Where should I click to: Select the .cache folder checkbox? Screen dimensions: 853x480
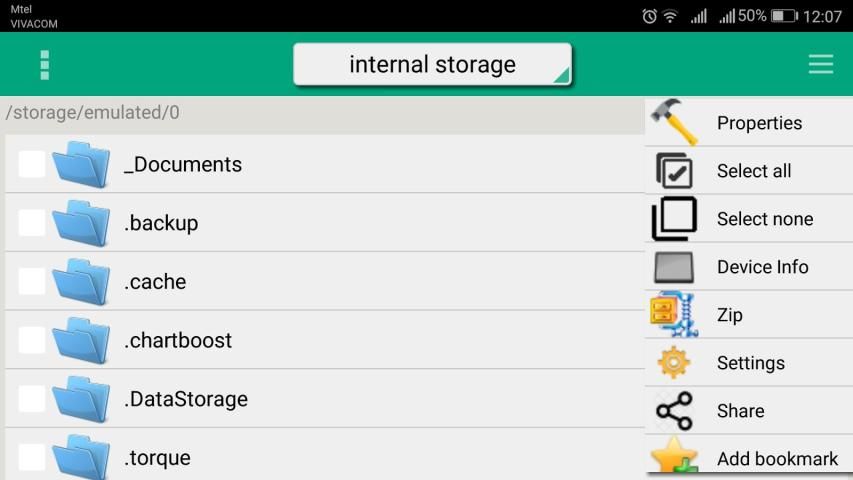point(32,282)
